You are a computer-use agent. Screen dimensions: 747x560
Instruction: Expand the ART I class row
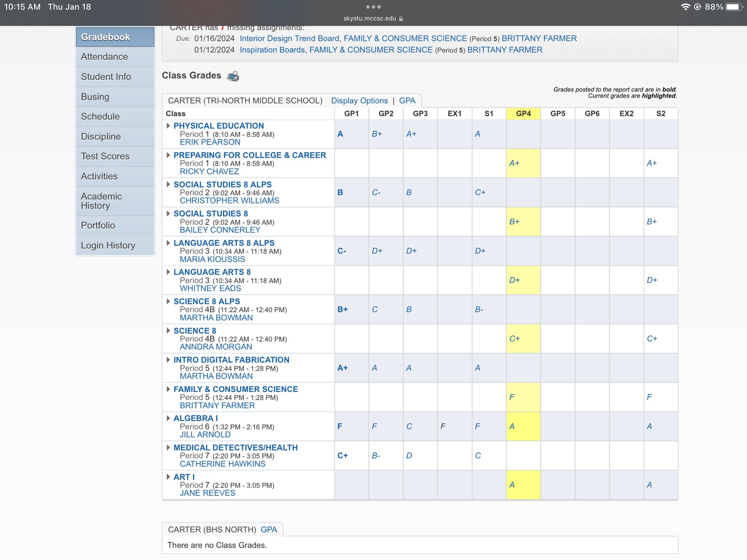[x=168, y=477]
